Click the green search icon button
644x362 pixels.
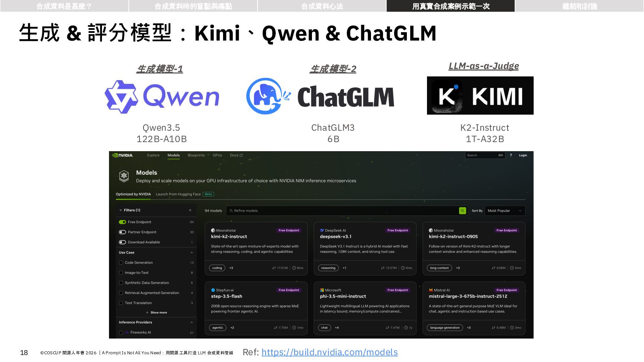click(463, 210)
